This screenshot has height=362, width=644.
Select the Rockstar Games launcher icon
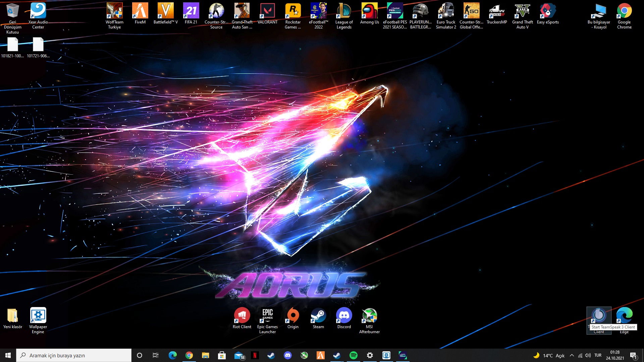(293, 15)
